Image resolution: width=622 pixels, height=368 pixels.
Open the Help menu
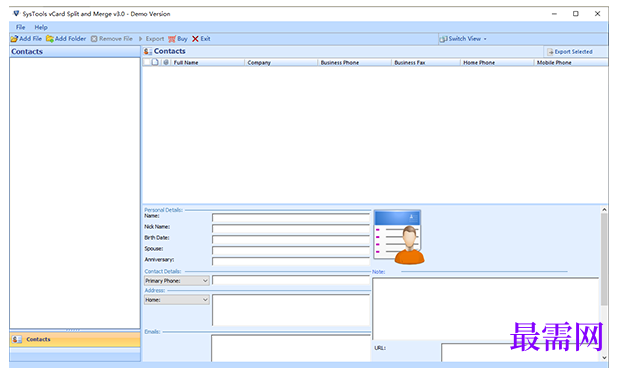pyautogui.click(x=41, y=27)
